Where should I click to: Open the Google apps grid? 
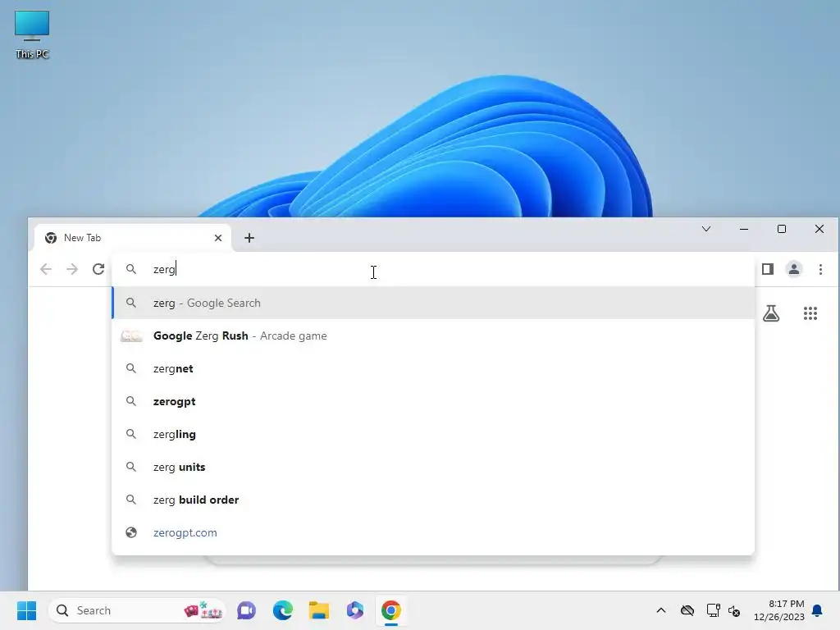[x=810, y=313]
